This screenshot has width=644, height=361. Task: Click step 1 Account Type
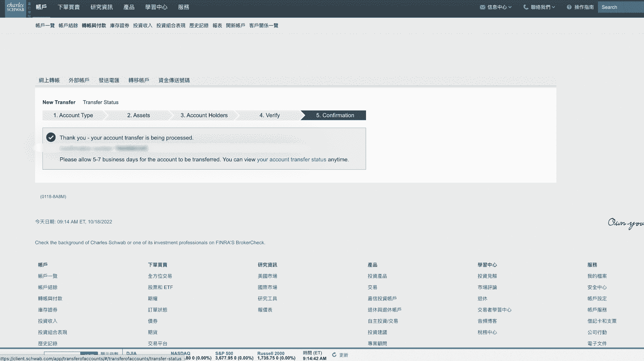[73, 115]
